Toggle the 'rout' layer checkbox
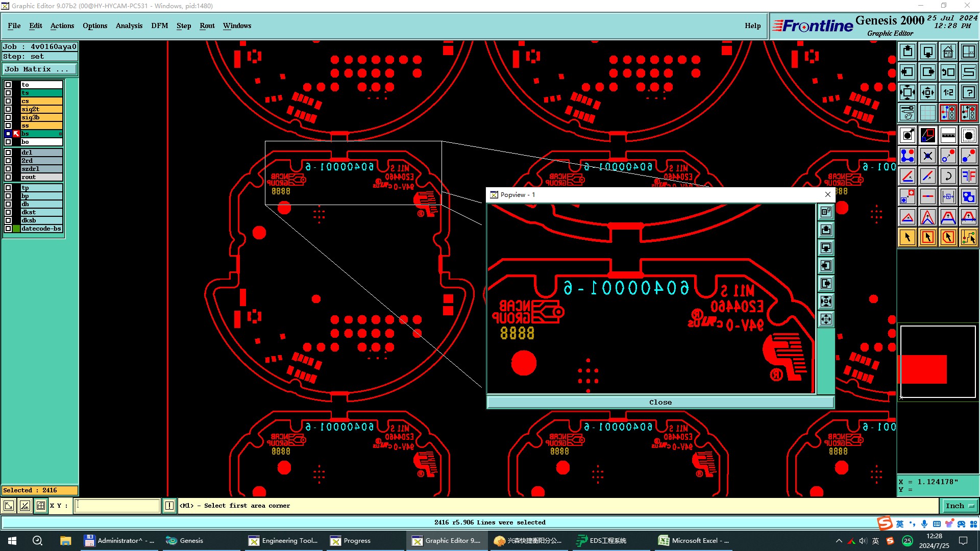980x551 pixels. click(8, 177)
